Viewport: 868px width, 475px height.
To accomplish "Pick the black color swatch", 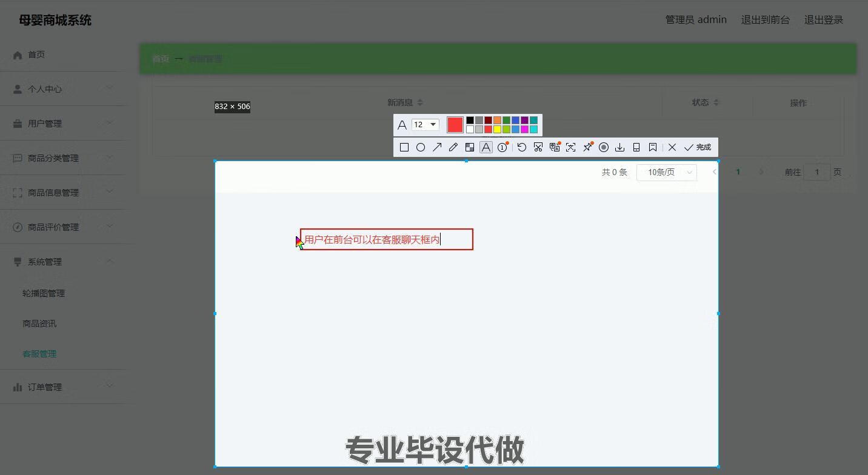I will point(470,120).
